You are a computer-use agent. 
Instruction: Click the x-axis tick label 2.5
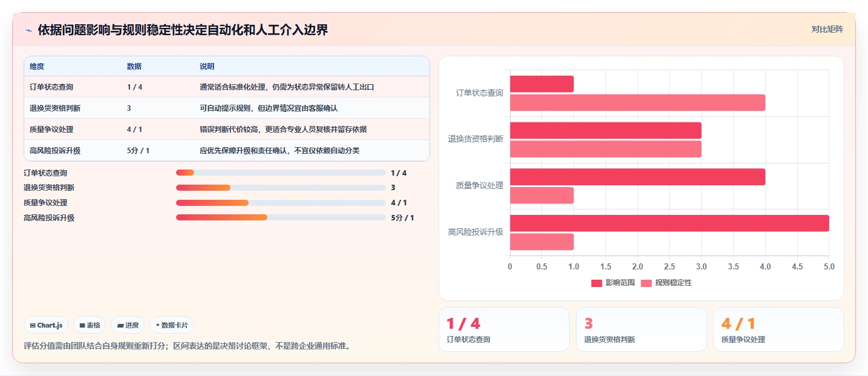(x=670, y=266)
